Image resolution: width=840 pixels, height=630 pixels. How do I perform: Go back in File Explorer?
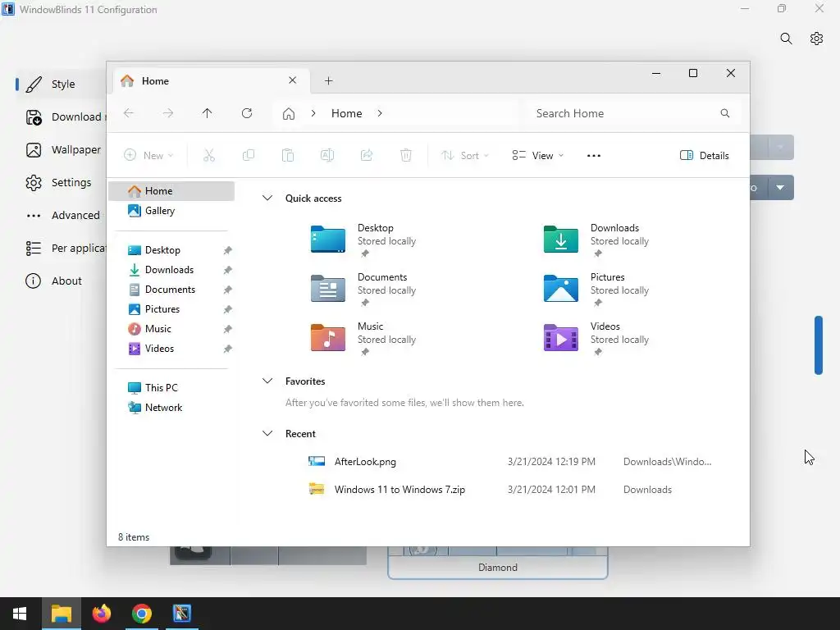pyautogui.click(x=129, y=113)
